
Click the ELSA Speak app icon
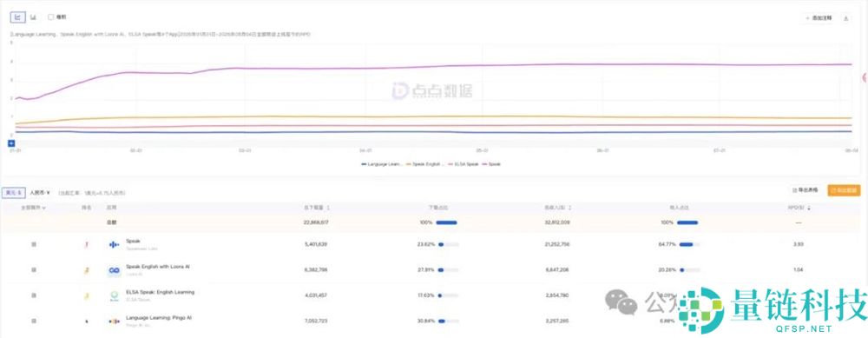click(114, 296)
